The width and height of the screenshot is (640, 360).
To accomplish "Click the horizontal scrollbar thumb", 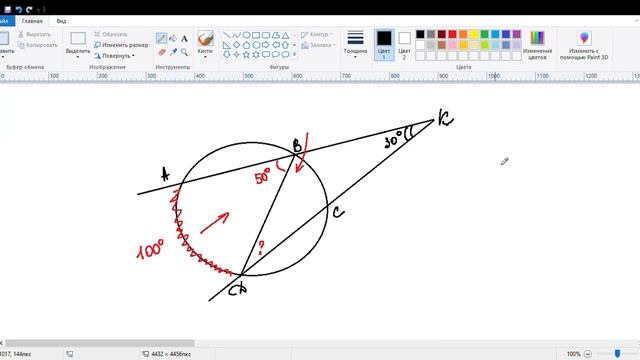I will [x=100, y=343].
